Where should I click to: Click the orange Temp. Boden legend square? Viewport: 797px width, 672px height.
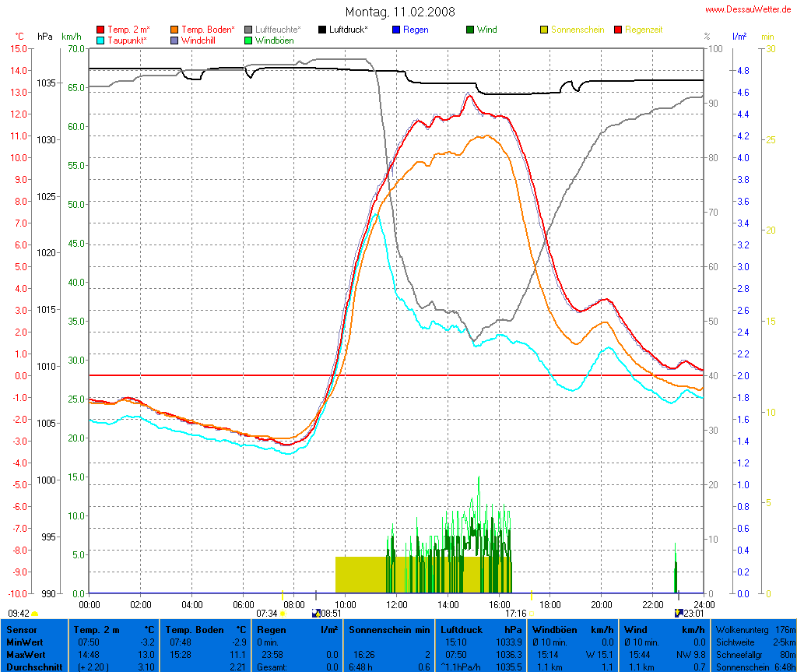tap(174, 30)
